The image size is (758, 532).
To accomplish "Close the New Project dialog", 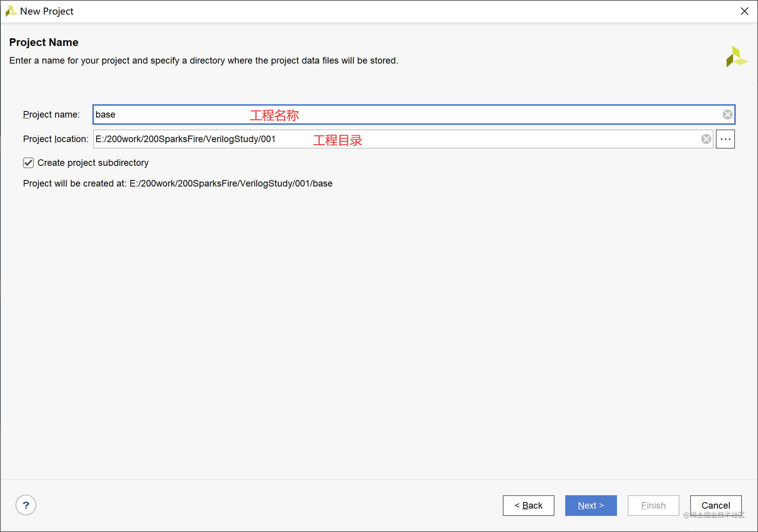I will click(x=744, y=11).
